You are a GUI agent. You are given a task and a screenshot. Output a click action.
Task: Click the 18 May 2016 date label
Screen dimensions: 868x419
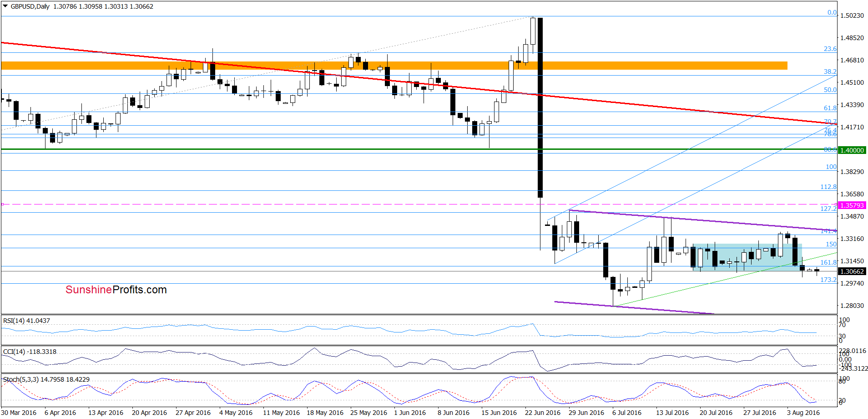[325, 413]
